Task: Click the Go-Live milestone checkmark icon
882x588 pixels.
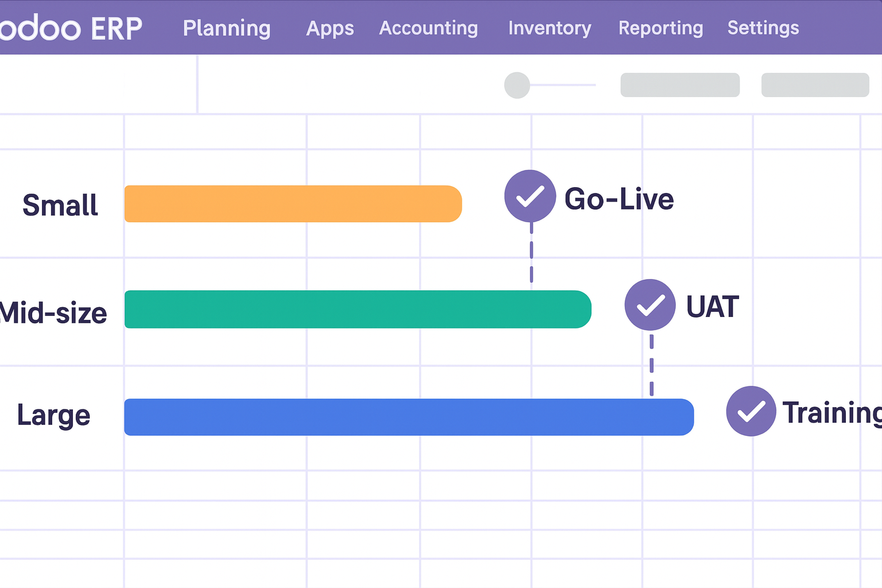Action: (x=530, y=196)
